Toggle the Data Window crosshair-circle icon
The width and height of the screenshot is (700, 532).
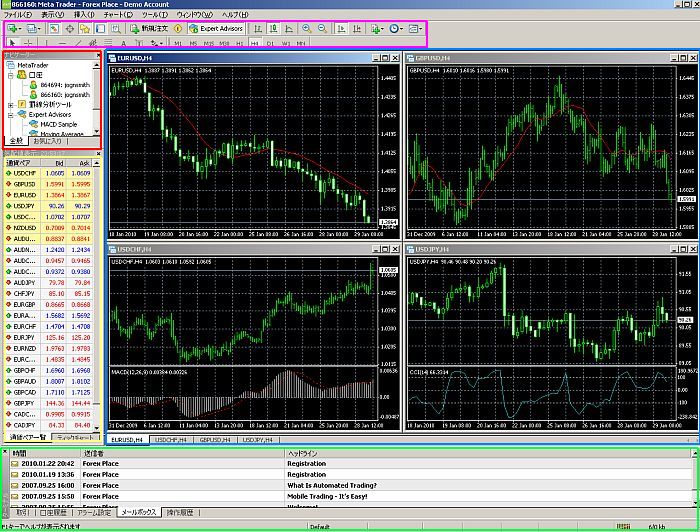coord(70,29)
